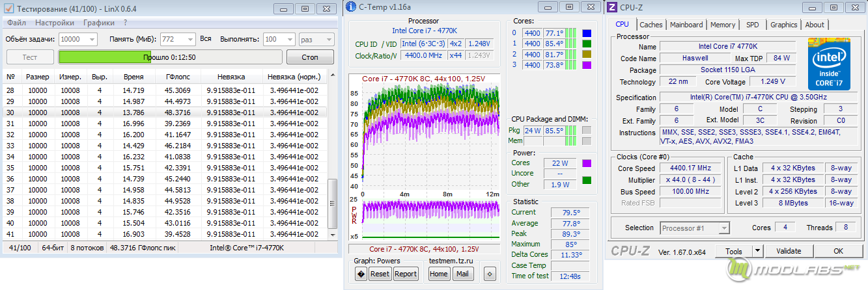868x290 pixels.
Task: Select results row number 41
Action: click(165, 234)
